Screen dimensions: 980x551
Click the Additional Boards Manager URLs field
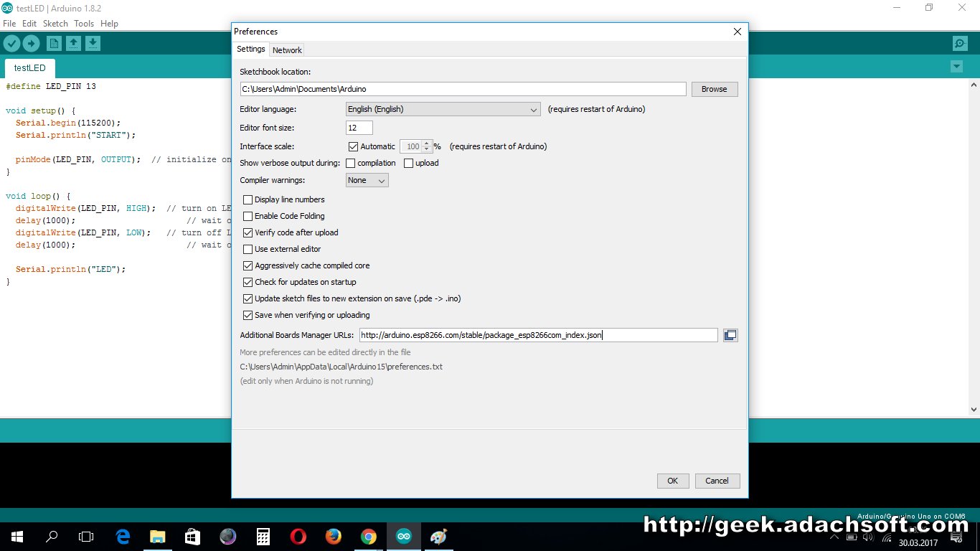point(538,335)
